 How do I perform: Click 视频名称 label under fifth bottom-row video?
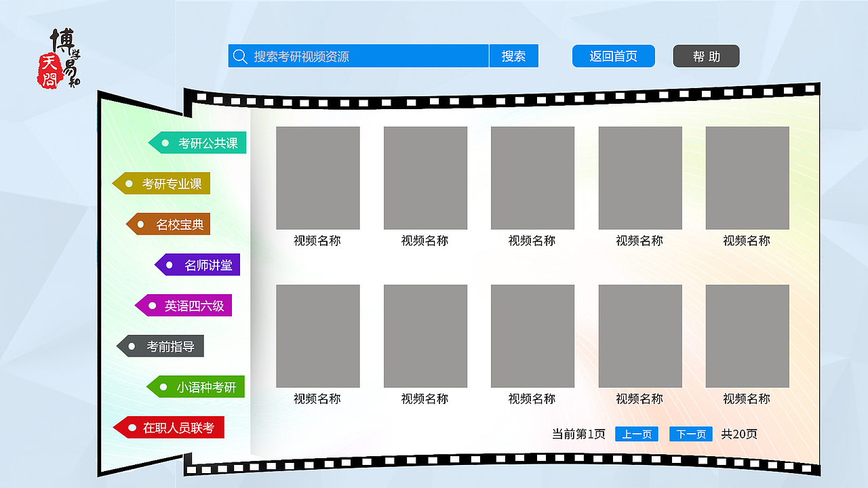coord(747,399)
